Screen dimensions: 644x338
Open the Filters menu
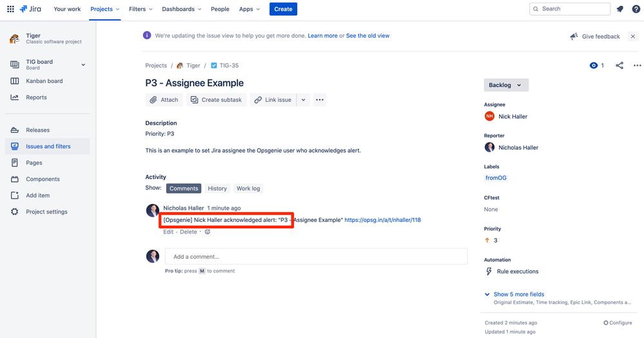click(141, 9)
